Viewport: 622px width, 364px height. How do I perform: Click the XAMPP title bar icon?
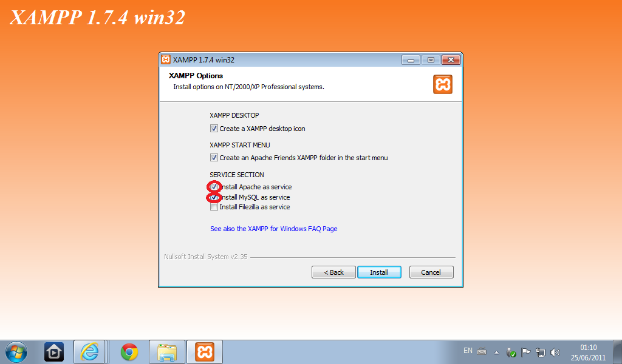[166, 60]
